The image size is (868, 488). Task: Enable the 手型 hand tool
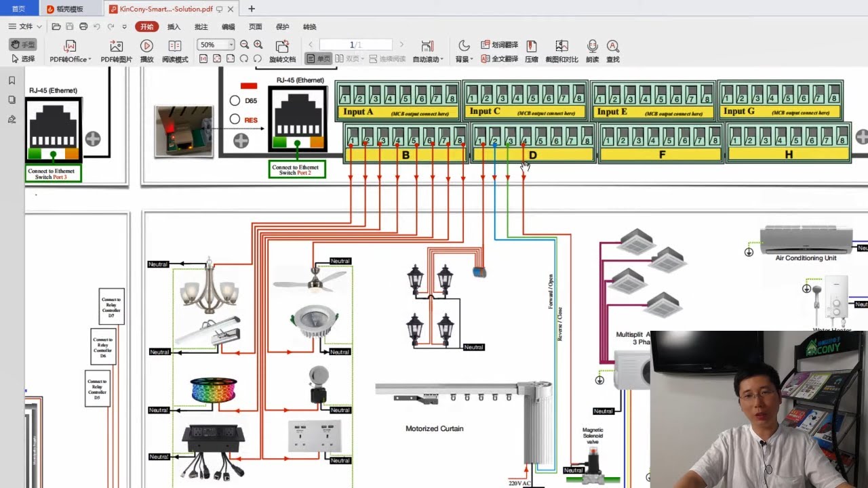click(23, 45)
